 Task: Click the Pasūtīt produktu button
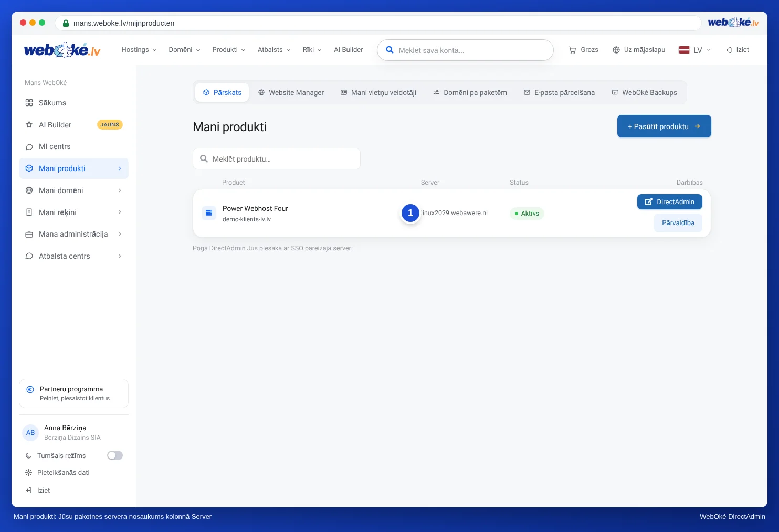[x=664, y=126]
